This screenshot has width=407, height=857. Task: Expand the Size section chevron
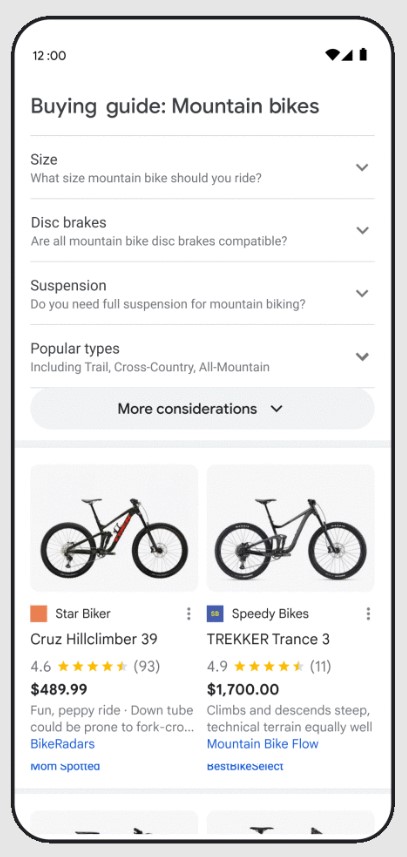pos(362,167)
